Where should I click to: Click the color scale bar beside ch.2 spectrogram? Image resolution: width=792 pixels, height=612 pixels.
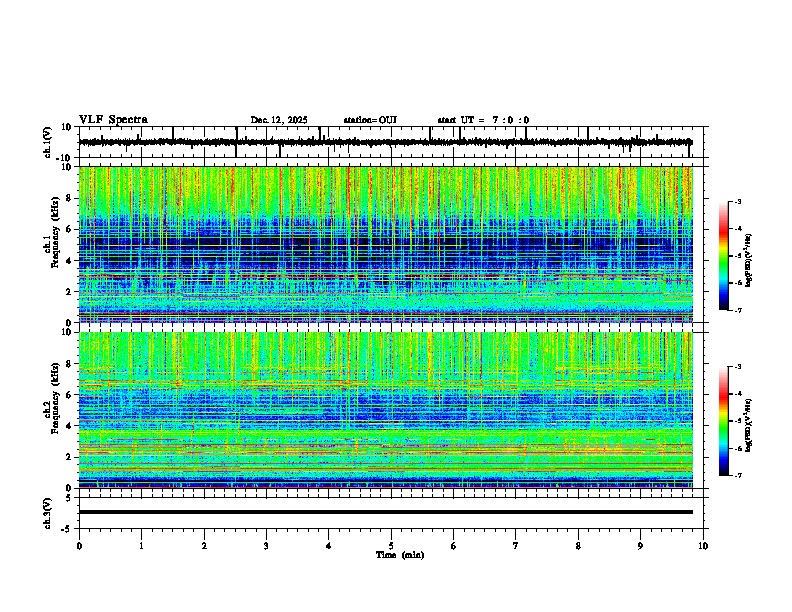724,421
